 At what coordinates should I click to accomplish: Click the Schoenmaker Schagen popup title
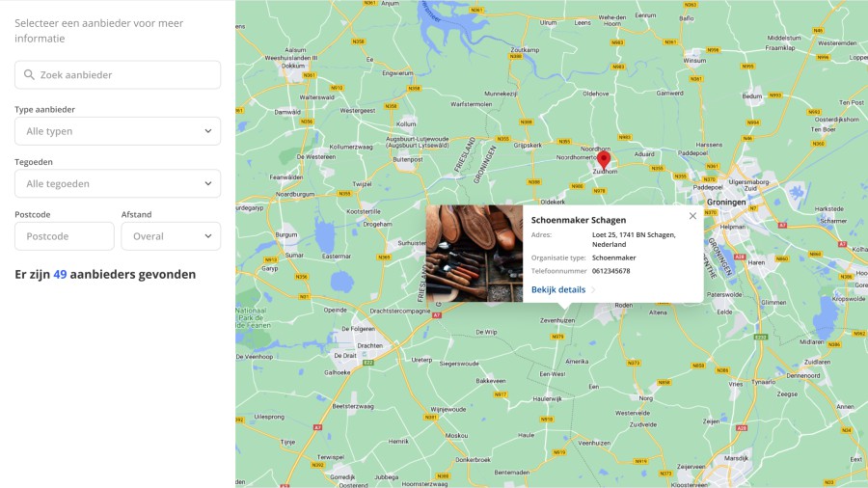[579, 220]
